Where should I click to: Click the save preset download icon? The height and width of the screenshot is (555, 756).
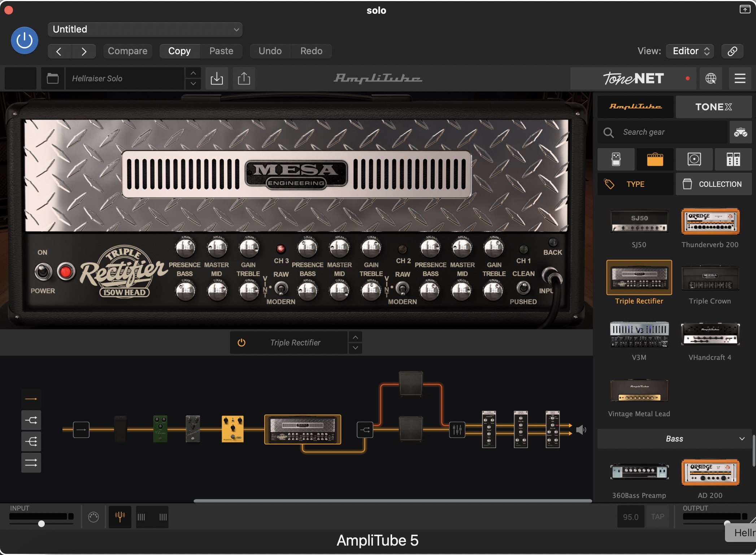pyautogui.click(x=217, y=78)
